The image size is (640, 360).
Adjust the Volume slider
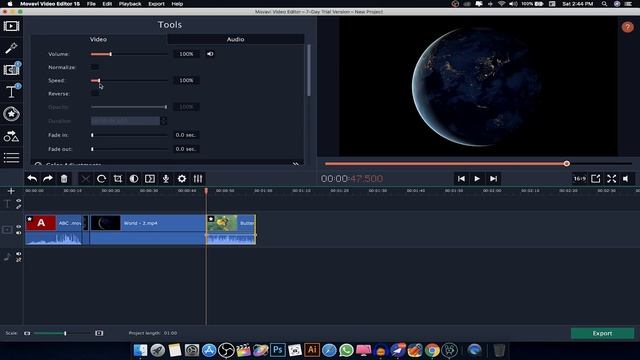(129, 54)
